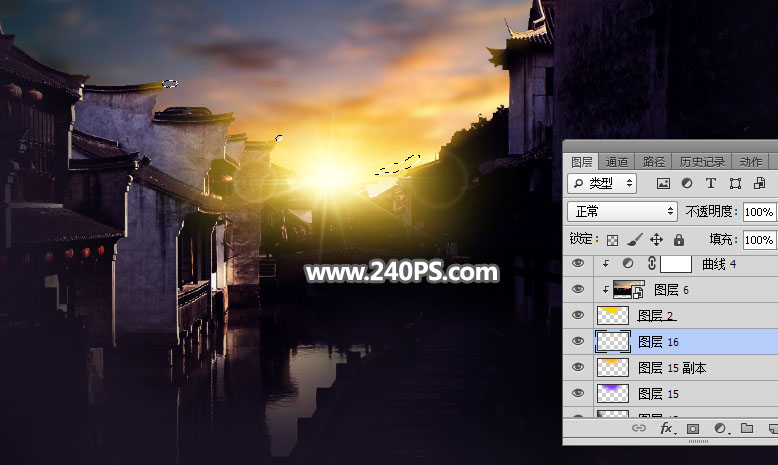The height and width of the screenshot is (465, 778).
Task: Select layer named 曲线 4
Action: pyautogui.click(x=719, y=264)
